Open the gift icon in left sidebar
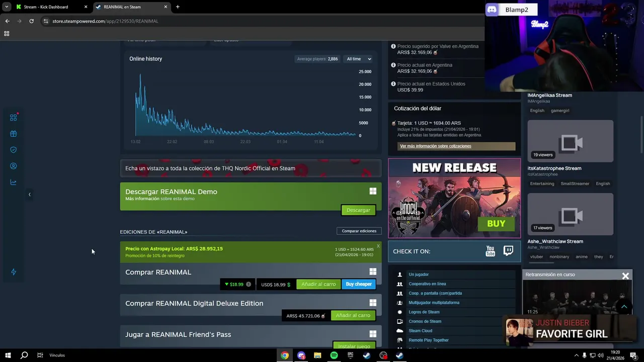This screenshot has width=644, height=362. click(x=14, y=134)
